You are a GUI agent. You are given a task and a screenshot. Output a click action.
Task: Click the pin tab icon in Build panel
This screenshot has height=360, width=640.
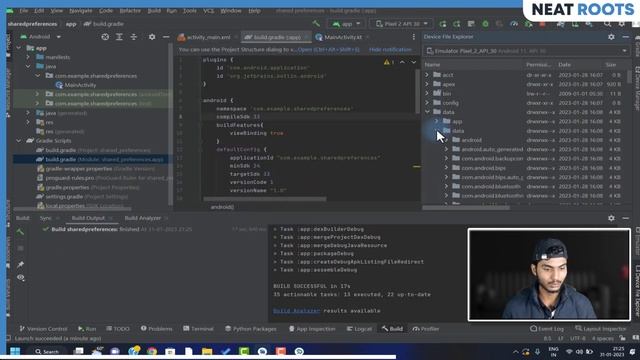[x=20, y=264]
